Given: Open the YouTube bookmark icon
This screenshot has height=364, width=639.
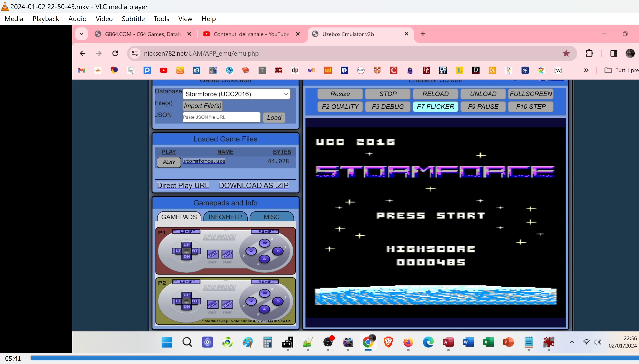Looking at the screenshot, I should (164, 70).
